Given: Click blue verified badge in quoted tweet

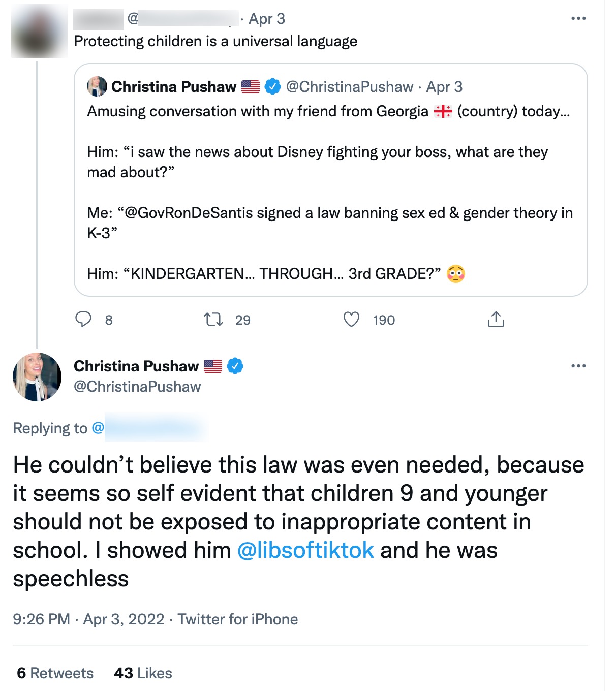Looking at the screenshot, I should pyautogui.click(x=273, y=87).
